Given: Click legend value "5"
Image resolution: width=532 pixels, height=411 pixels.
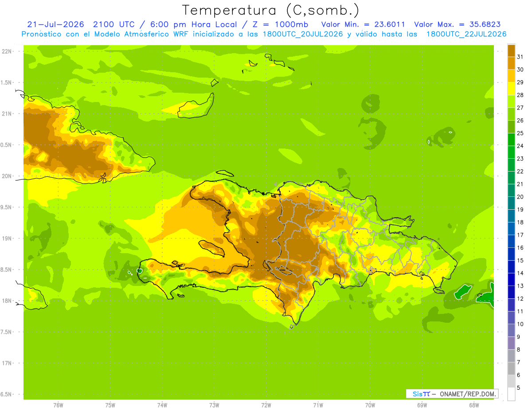Looking at the screenshot, I should coord(519,388).
